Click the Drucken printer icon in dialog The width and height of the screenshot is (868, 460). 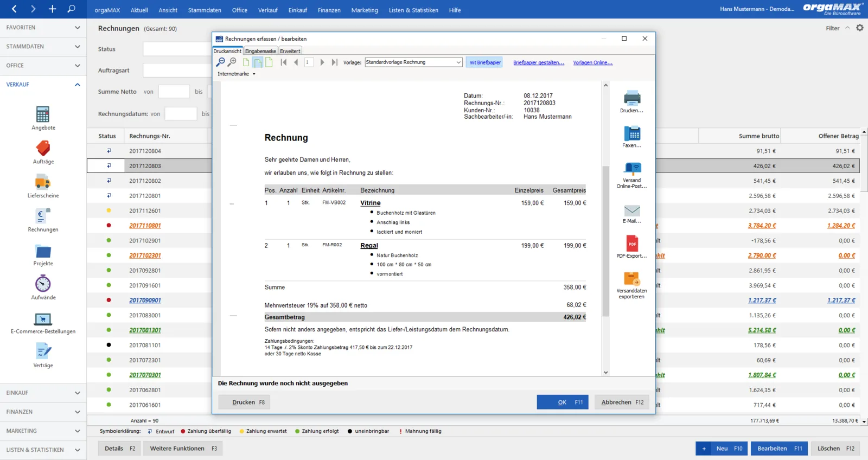pyautogui.click(x=631, y=98)
